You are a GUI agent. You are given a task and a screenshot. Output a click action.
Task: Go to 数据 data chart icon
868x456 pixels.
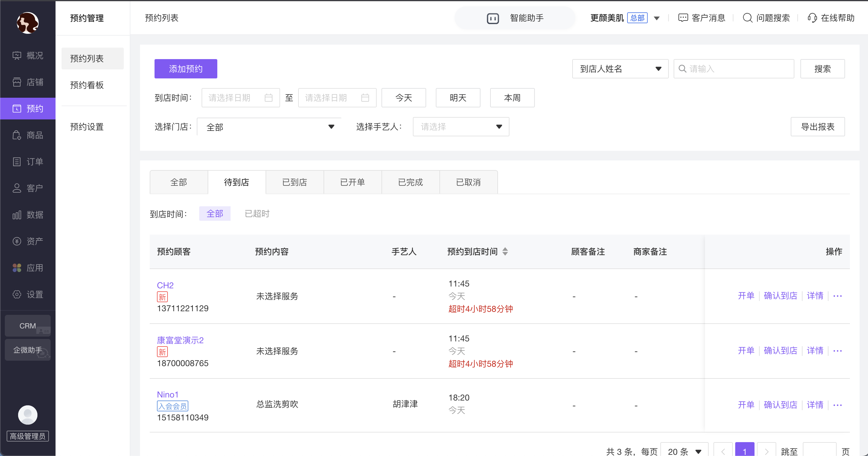(x=17, y=214)
